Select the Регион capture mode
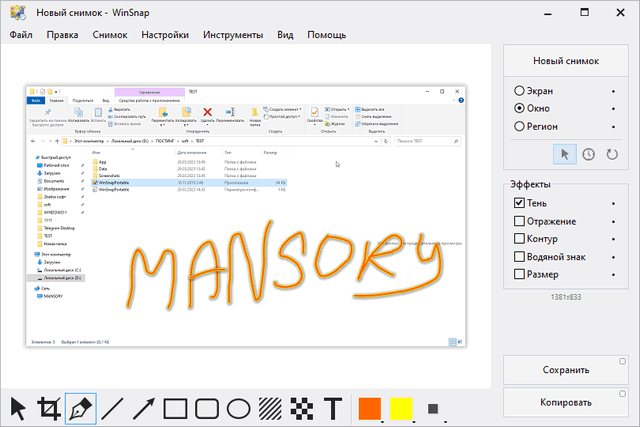Image resolution: width=640 pixels, height=427 pixels. coord(519,126)
